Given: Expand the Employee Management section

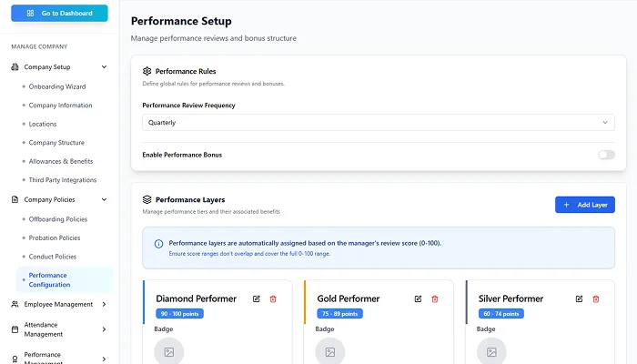Looking at the screenshot, I should point(104,304).
